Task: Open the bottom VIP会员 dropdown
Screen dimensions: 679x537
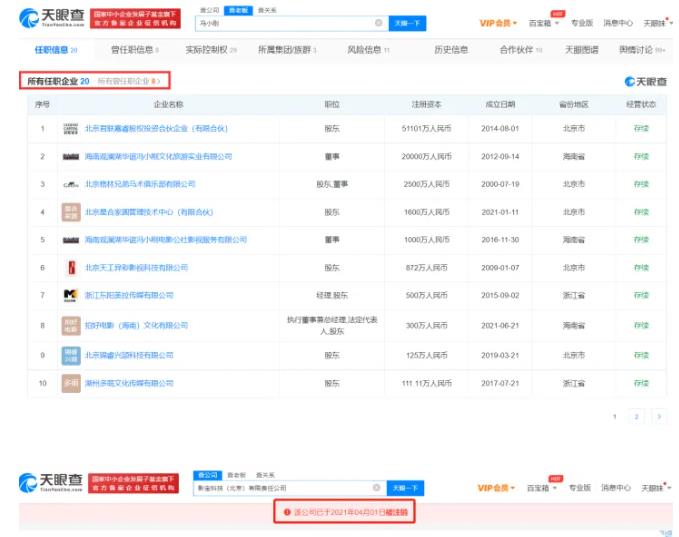Action: click(496, 488)
